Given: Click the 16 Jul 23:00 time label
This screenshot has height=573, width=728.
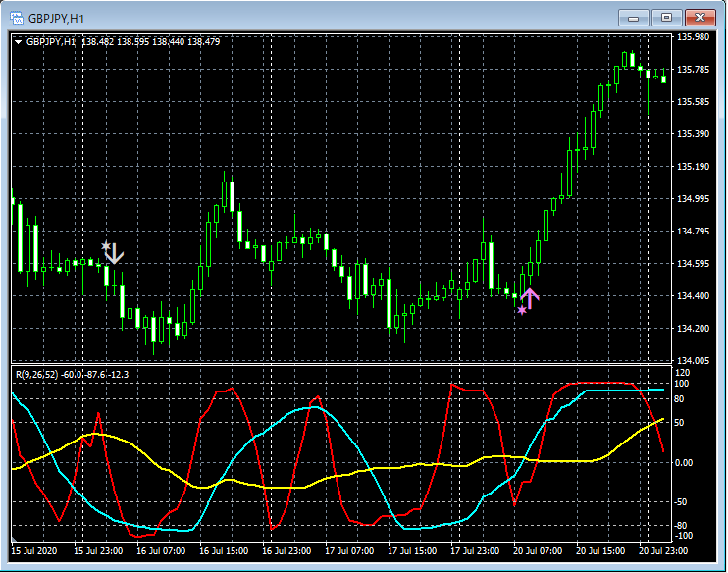Looking at the screenshot, I should 286,551.
